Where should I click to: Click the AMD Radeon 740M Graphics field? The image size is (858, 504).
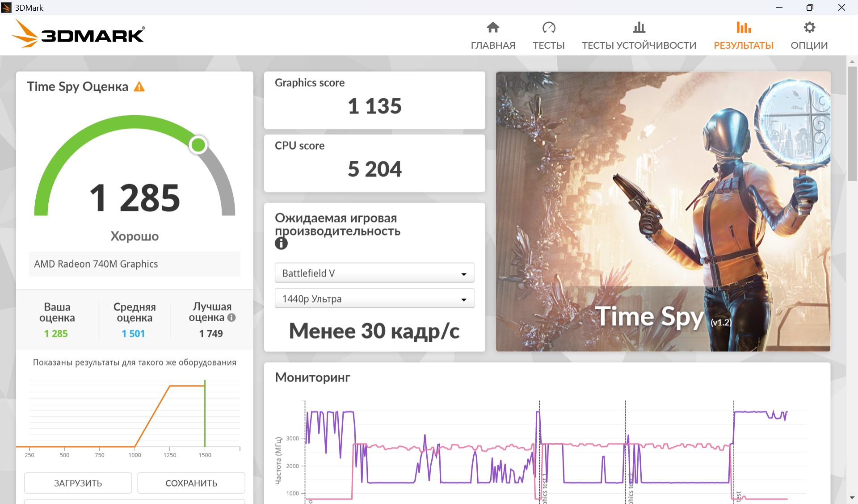coord(135,264)
